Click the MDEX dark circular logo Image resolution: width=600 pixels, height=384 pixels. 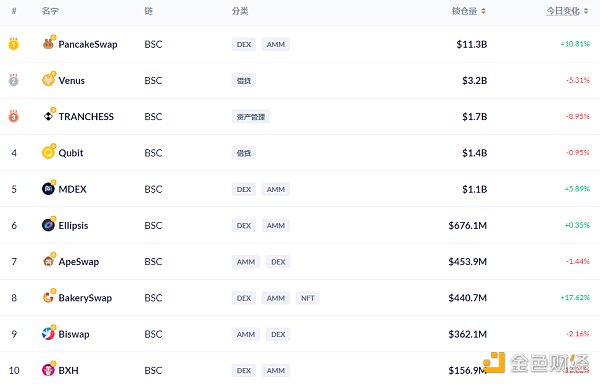[48, 189]
